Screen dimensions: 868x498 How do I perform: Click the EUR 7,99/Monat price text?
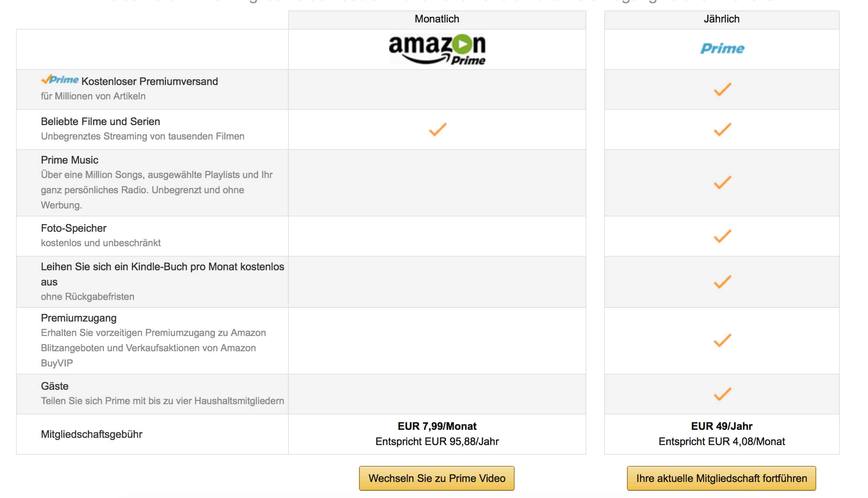pos(437,426)
